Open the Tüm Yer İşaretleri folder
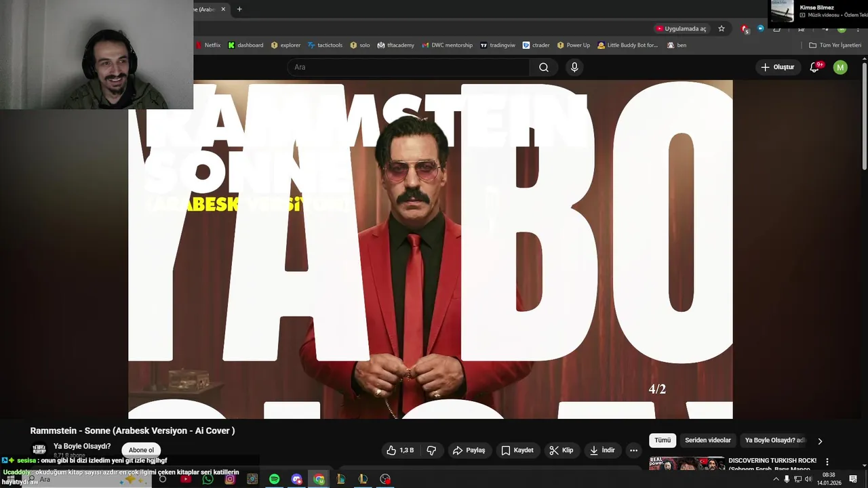 835,45
